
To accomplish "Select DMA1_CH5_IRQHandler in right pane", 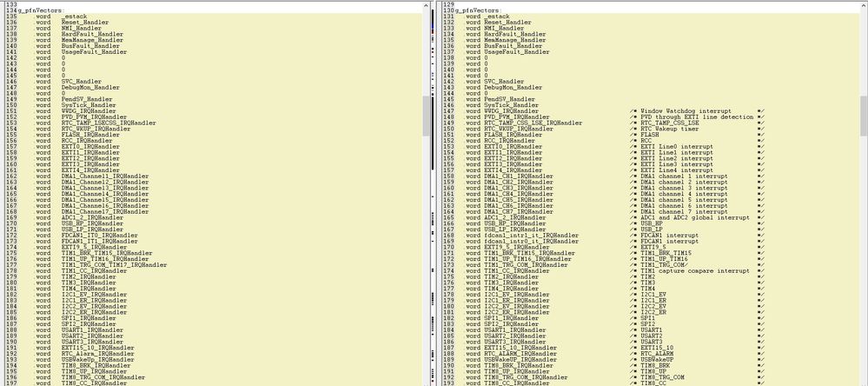I will coord(518,200).
